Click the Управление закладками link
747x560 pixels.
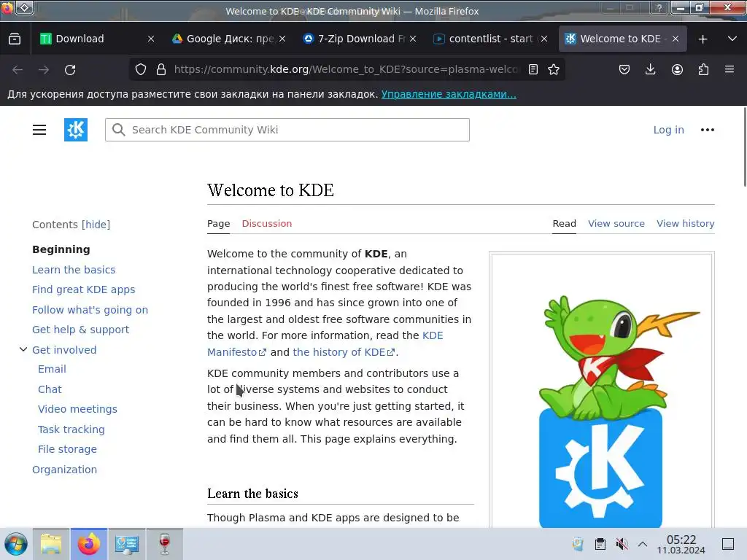tap(449, 94)
